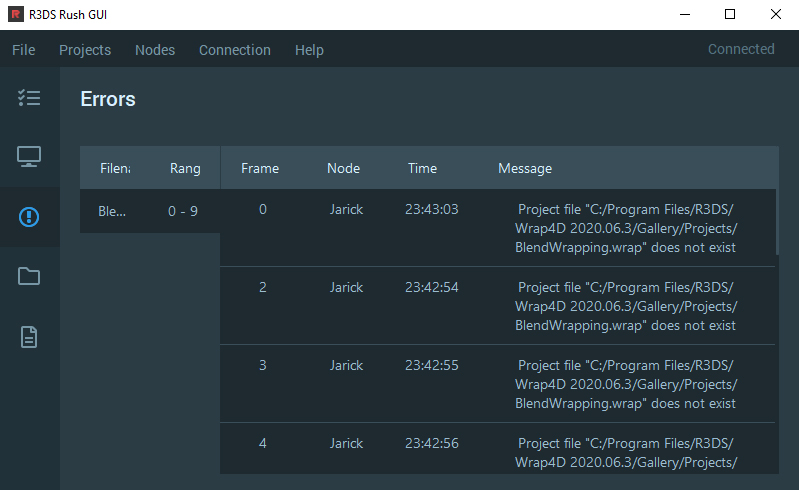Screen dimensions: 799x490
Task: Open the Connection menu
Action: (x=235, y=50)
